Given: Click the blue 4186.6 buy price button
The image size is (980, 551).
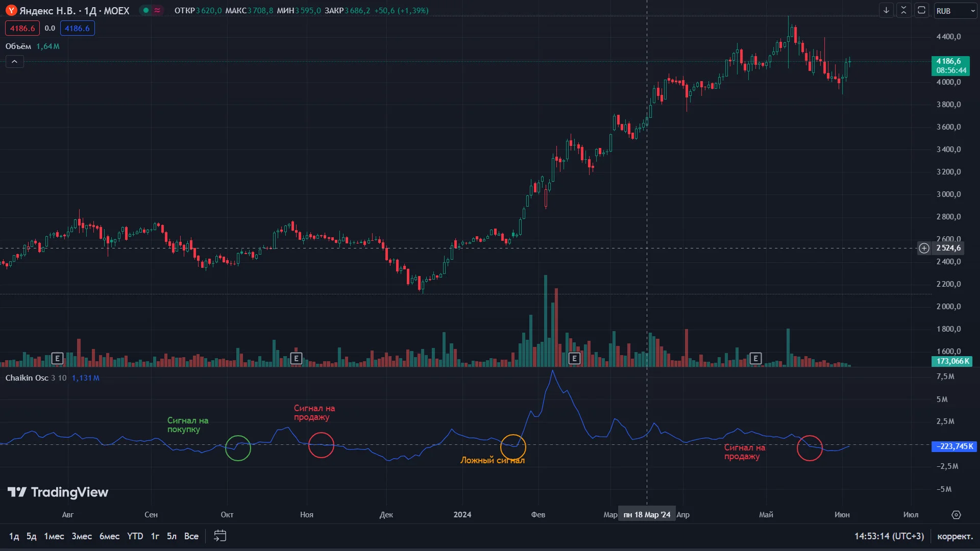Looking at the screenshot, I should [x=77, y=29].
